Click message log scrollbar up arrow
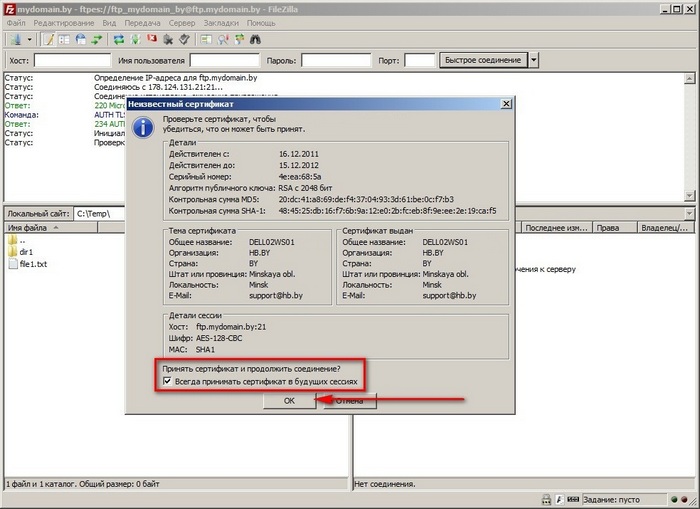Image resolution: width=700 pixels, height=509 pixels. tap(689, 79)
